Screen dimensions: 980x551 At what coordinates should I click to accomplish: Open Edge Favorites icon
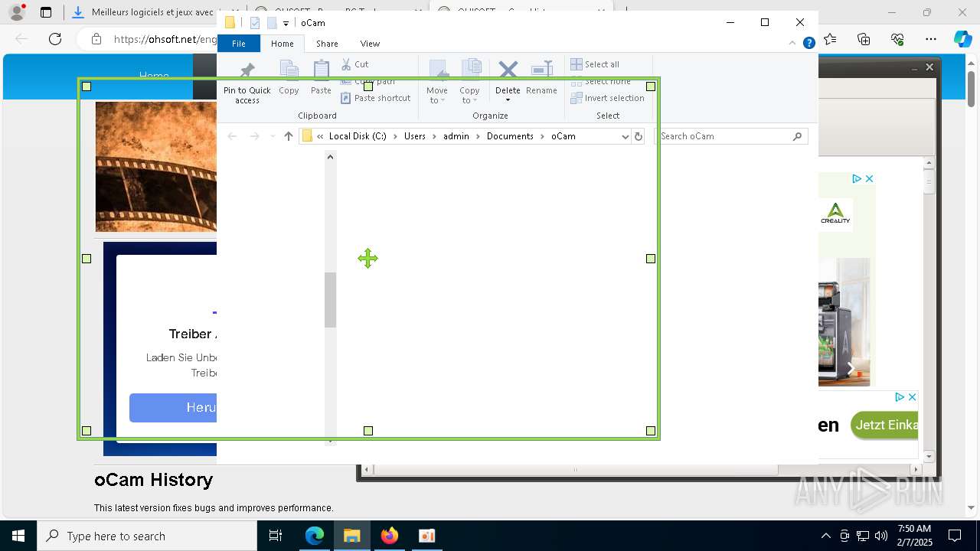[831, 39]
